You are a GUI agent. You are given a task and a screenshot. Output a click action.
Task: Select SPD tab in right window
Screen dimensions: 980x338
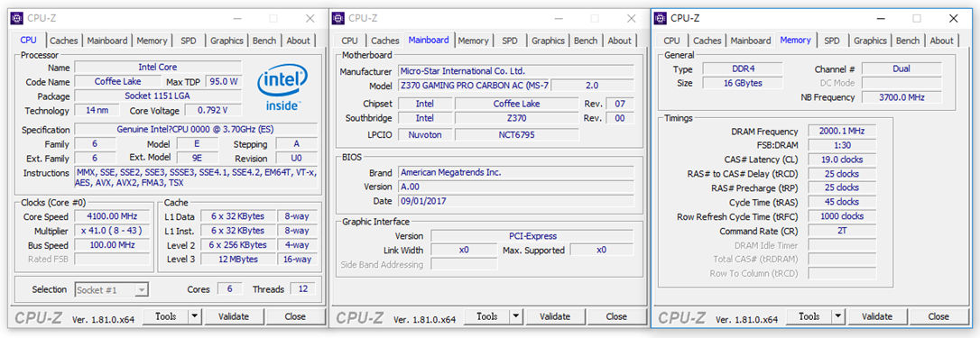832,41
